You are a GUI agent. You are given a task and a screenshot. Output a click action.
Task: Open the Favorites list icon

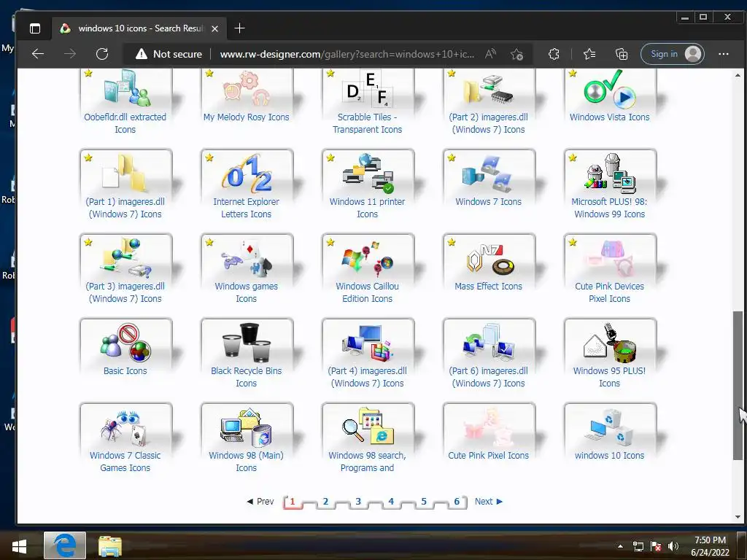click(589, 54)
